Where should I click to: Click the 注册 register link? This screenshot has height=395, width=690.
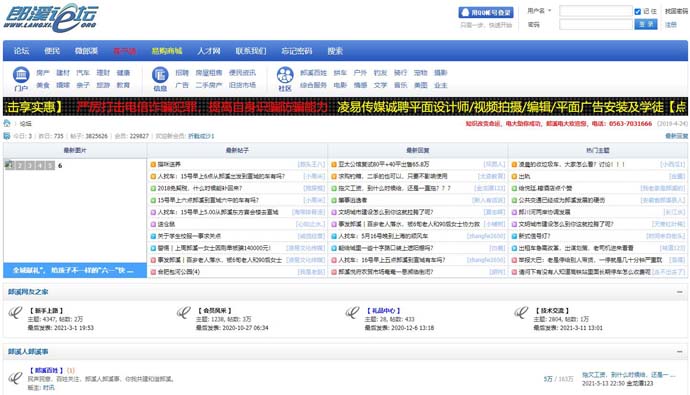[x=671, y=25]
